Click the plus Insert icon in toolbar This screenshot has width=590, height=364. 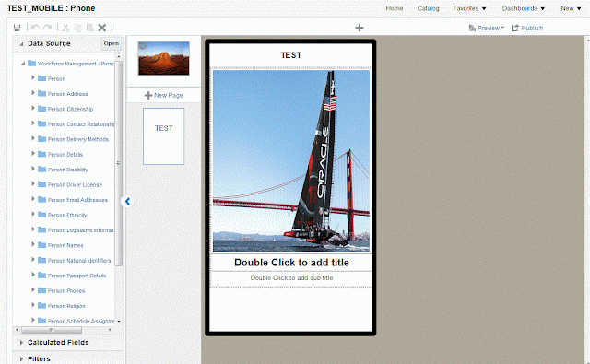point(360,28)
